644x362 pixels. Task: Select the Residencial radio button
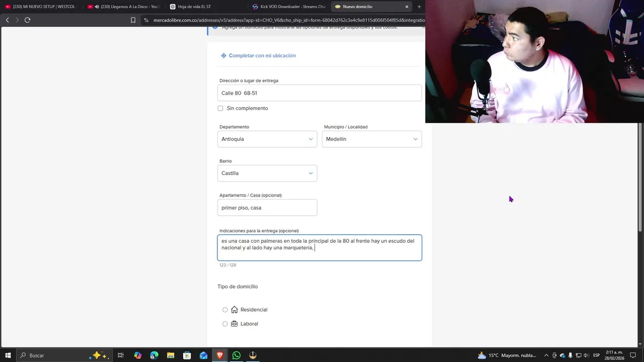point(225,310)
